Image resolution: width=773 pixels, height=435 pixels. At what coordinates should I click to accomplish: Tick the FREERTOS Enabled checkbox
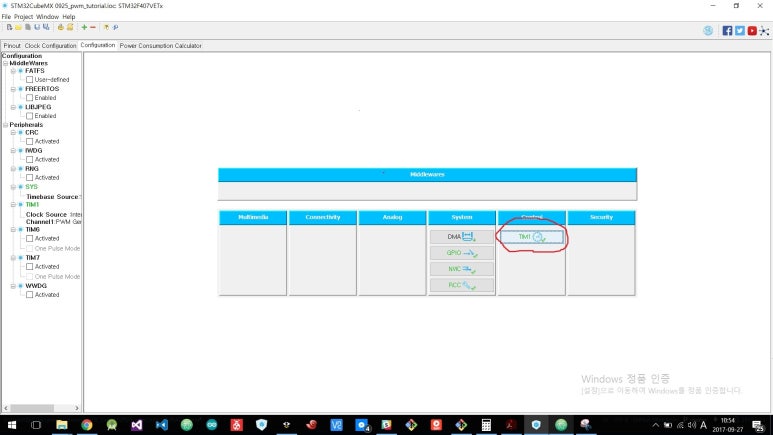click(30, 98)
